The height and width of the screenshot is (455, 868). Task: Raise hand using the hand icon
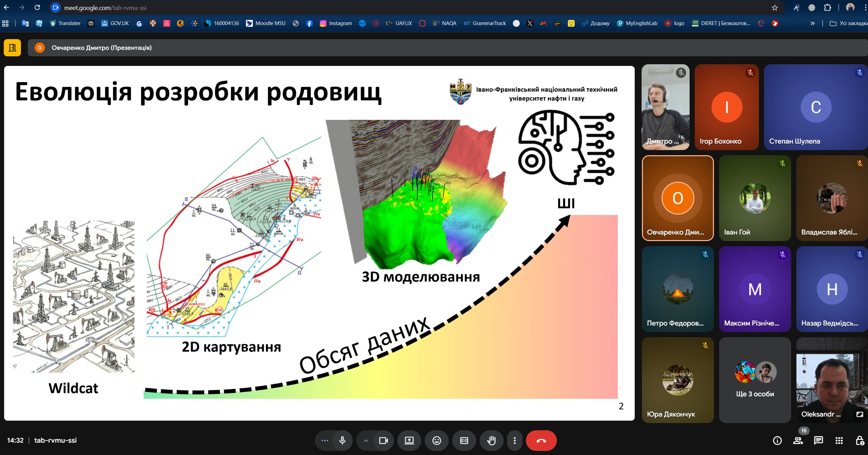coord(491,441)
